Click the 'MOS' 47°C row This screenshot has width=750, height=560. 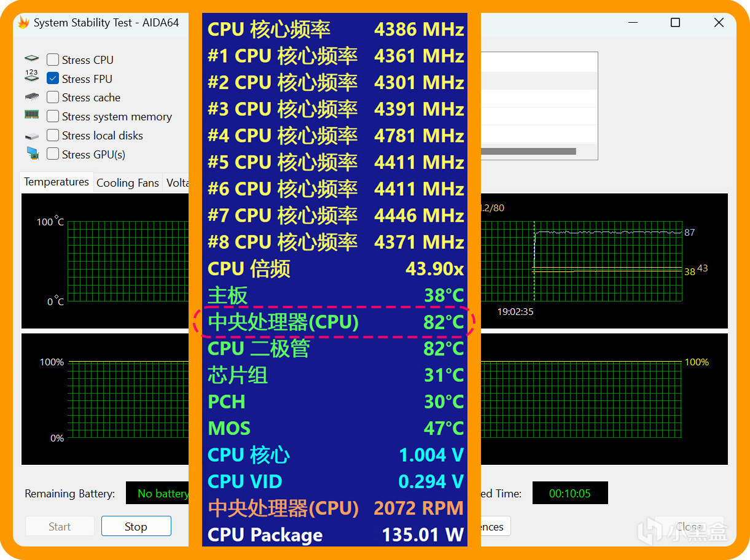click(x=335, y=428)
